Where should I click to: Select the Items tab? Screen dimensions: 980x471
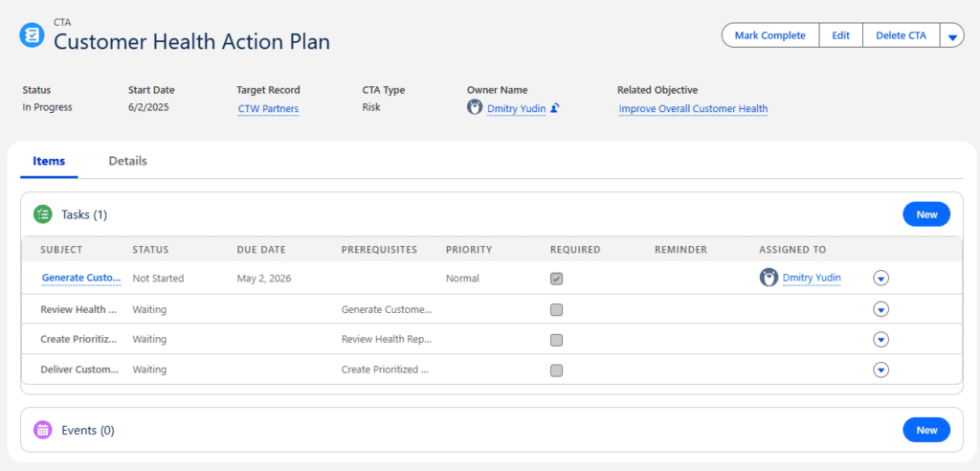pyautogui.click(x=49, y=161)
